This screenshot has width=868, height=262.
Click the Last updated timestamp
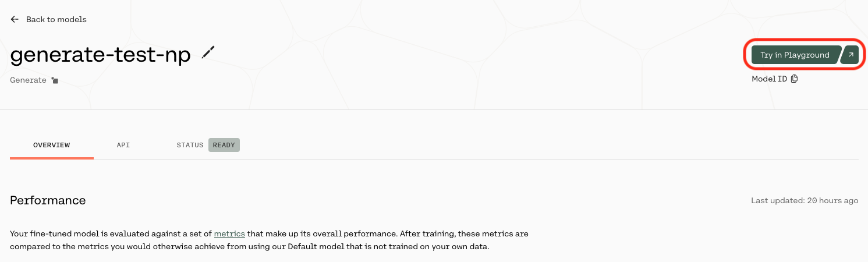804,200
